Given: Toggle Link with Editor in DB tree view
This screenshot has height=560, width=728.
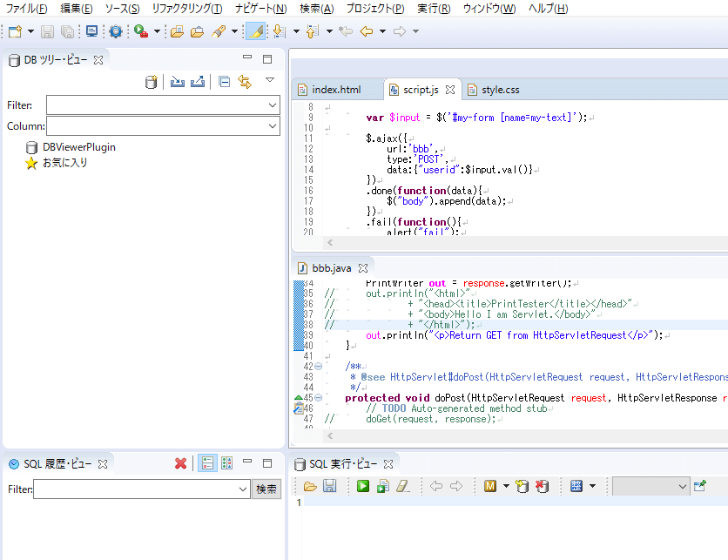Looking at the screenshot, I should coord(245,82).
